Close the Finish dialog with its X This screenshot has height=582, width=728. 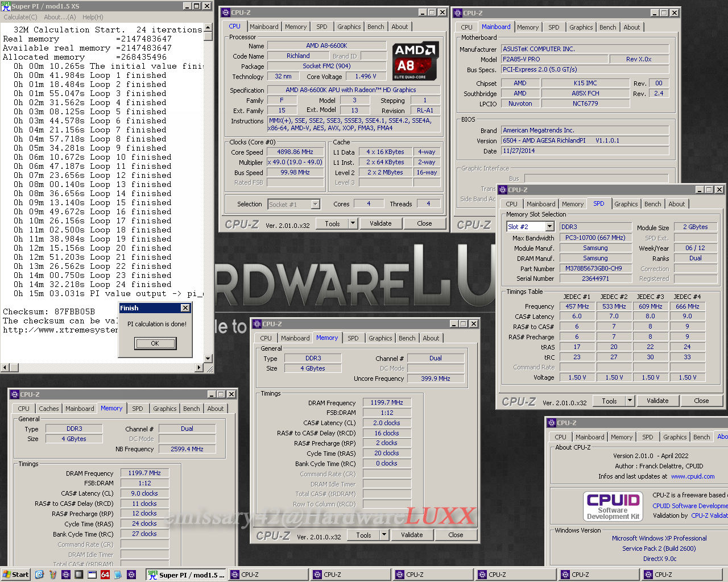tap(185, 308)
